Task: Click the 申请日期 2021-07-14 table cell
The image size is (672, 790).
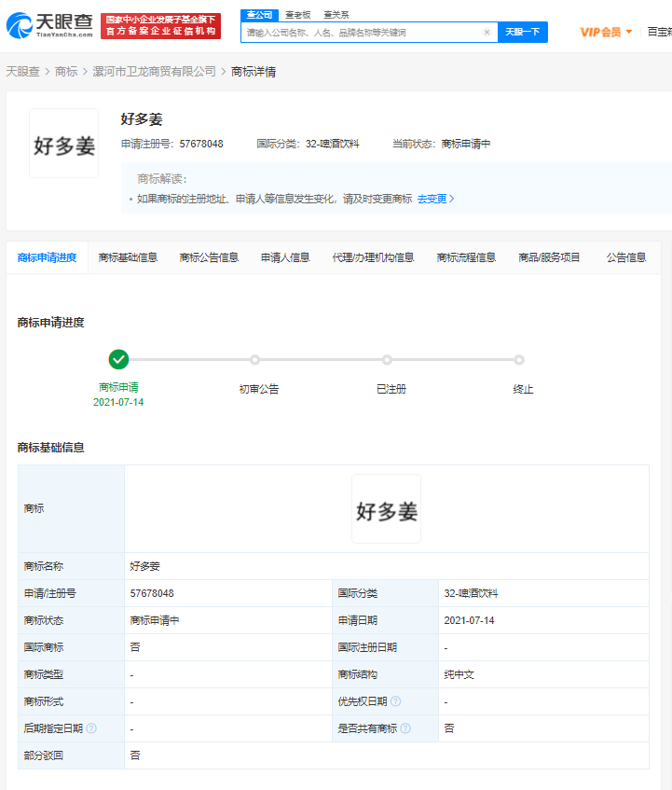Action: click(469, 621)
